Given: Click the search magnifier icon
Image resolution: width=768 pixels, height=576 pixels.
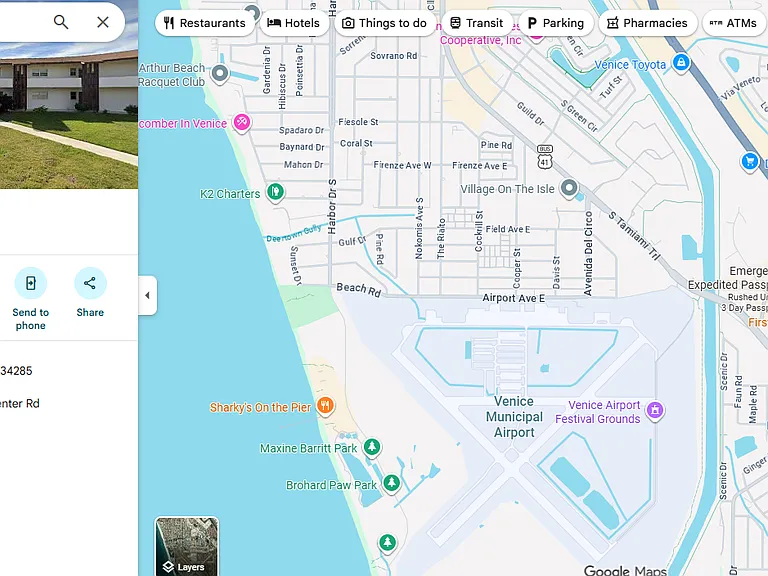Looking at the screenshot, I should click(61, 22).
